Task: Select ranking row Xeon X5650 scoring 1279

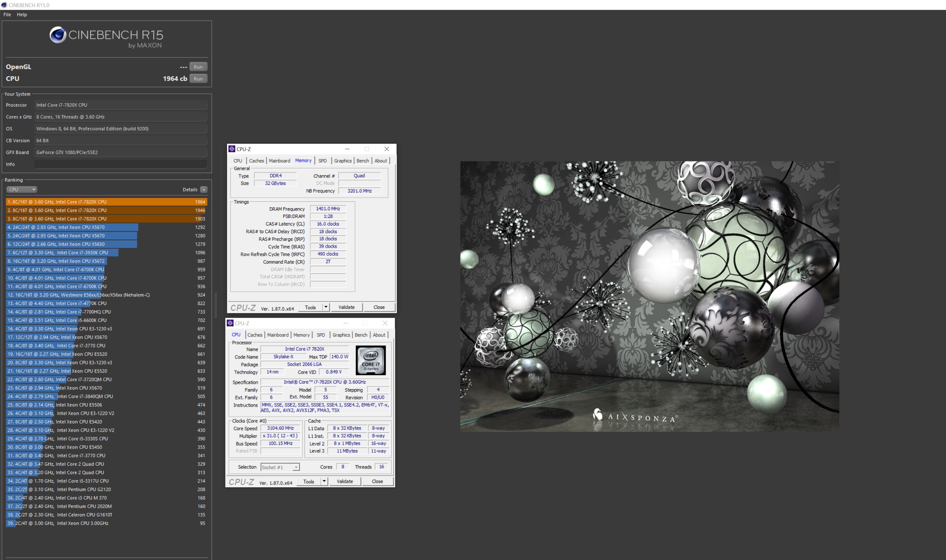Action: point(107,244)
